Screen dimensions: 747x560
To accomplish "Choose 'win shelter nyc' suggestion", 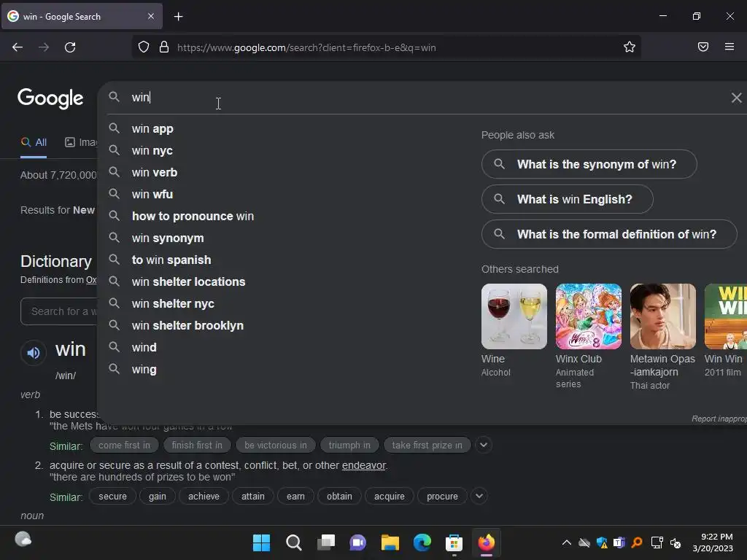I will pos(173,304).
